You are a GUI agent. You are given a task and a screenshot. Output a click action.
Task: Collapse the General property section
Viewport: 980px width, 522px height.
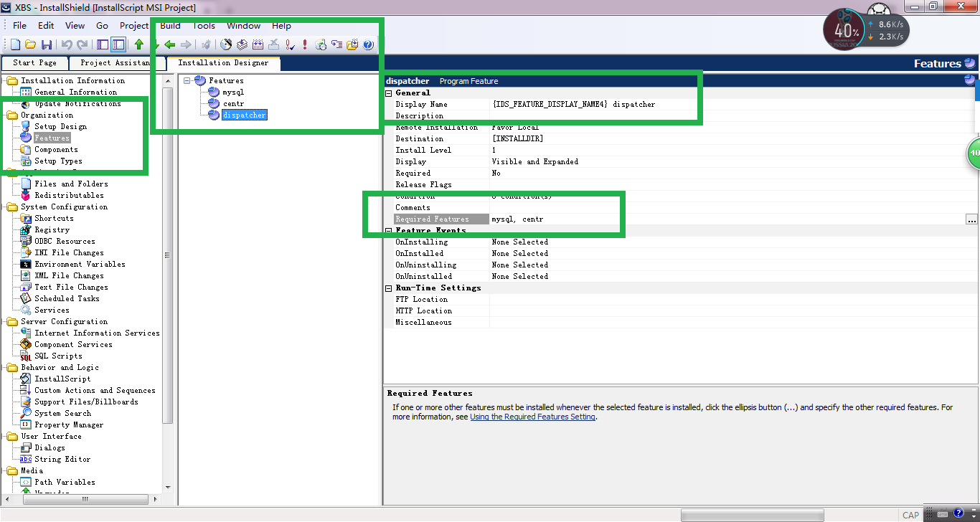pos(389,92)
